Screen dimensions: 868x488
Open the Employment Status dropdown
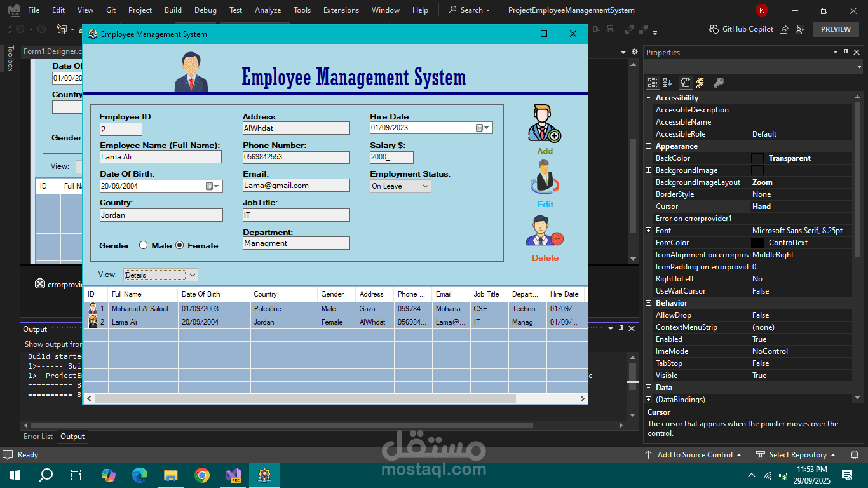(x=426, y=186)
